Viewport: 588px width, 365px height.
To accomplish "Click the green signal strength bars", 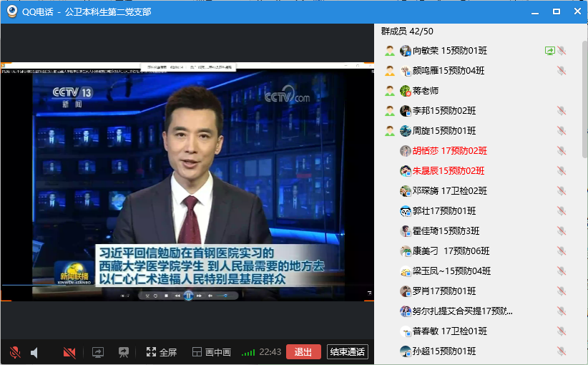I will (248, 352).
